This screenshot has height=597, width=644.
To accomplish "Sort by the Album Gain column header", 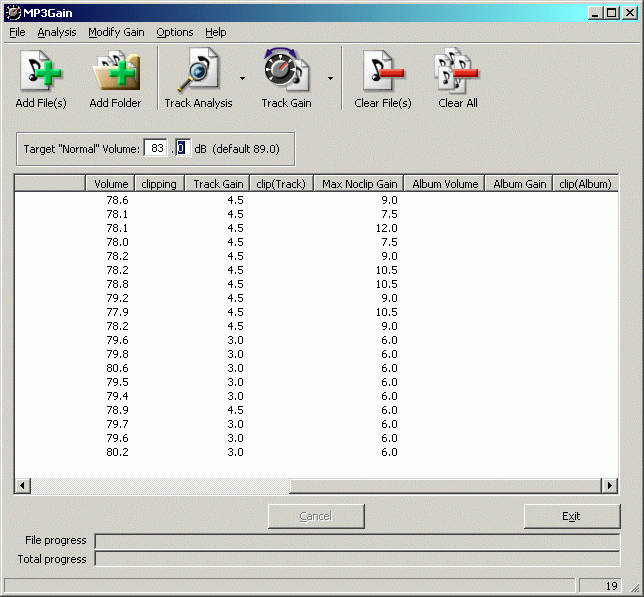I will point(519,184).
